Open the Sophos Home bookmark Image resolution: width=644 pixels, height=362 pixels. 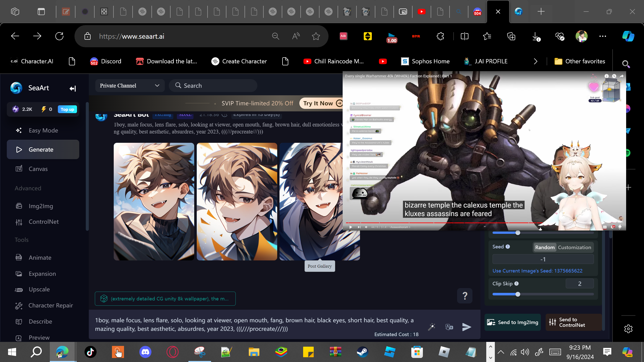[x=425, y=61]
